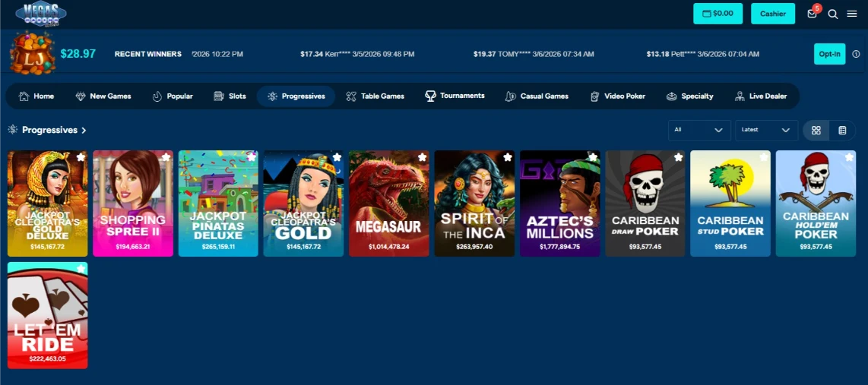Screen dimensions: 868x385
Task: Favorite Shopping Spree II star
Action: tap(166, 158)
